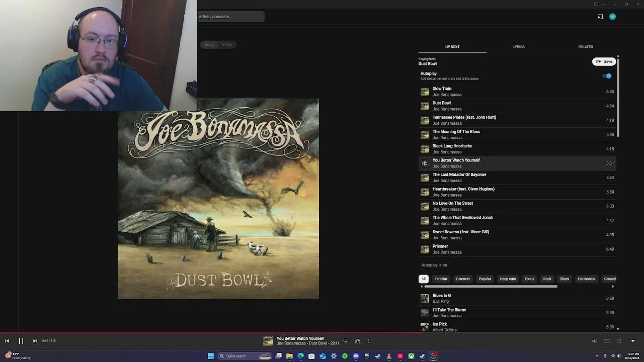Play Heartbreaker (feat. Glenn Hughes)
Viewport: 644px width, 362px height.
pos(517,192)
